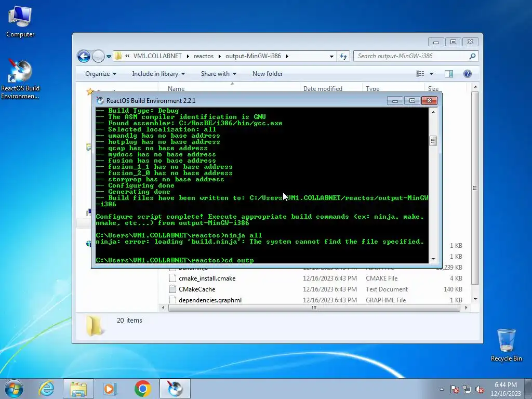Image resolution: width=532 pixels, height=399 pixels.
Task: Open ReactOS Build Environment desktop shortcut
Action: pos(20,79)
